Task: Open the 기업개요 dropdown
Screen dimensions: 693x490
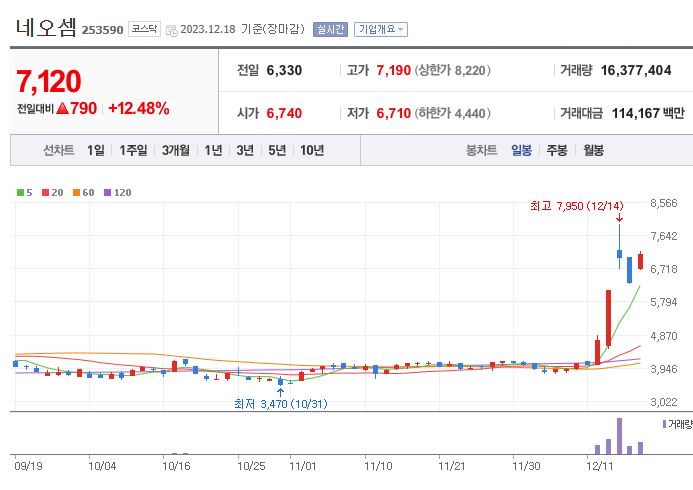Action: click(x=381, y=30)
